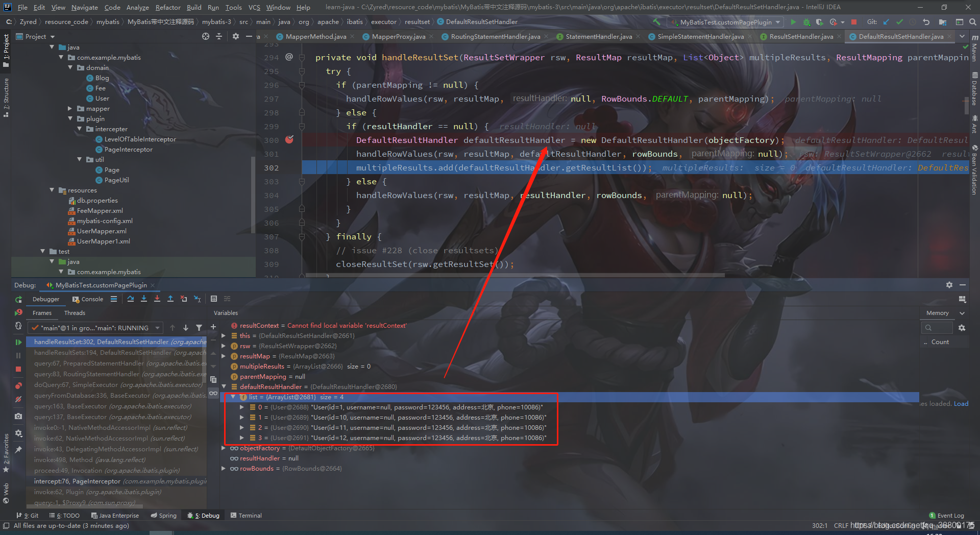Open the Spring tool window button
980x535 pixels.
coord(163,516)
